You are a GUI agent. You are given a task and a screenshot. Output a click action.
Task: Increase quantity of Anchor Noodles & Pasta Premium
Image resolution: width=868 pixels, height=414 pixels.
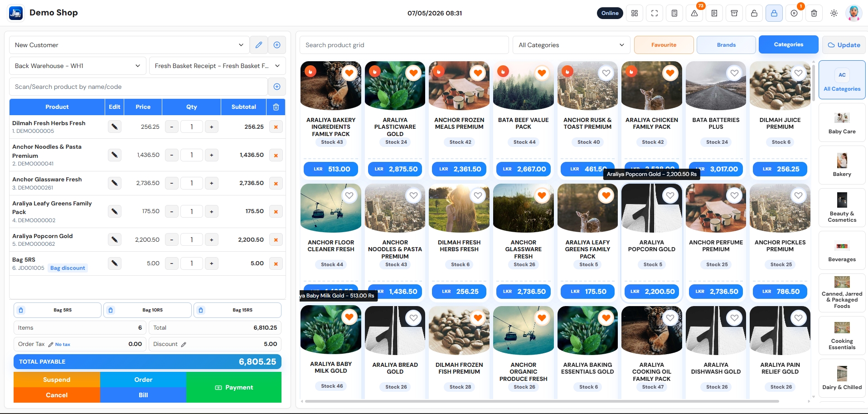pos(212,155)
